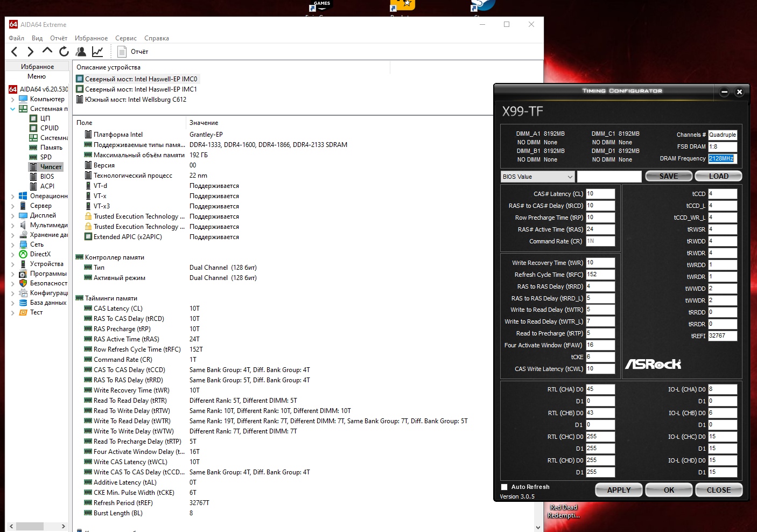Image resolution: width=757 pixels, height=532 pixels.
Task: Expand the Компьютер tree node
Action: click(x=13, y=99)
